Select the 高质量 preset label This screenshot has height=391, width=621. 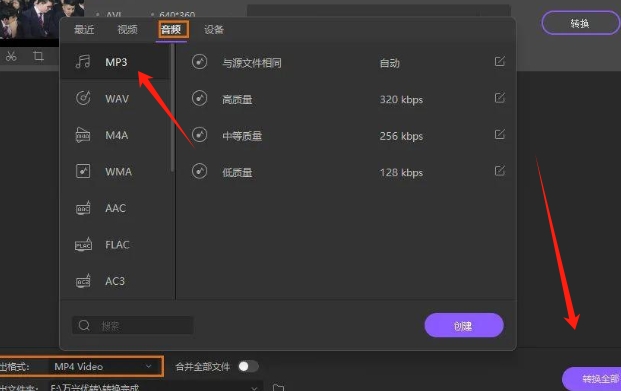(237, 99)
